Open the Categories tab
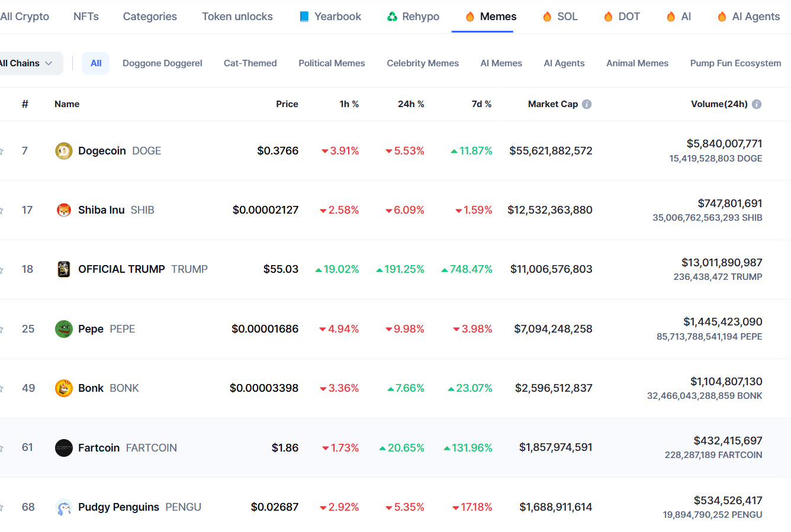The height and width of the screenshot is (532, 791). [150, 17]
